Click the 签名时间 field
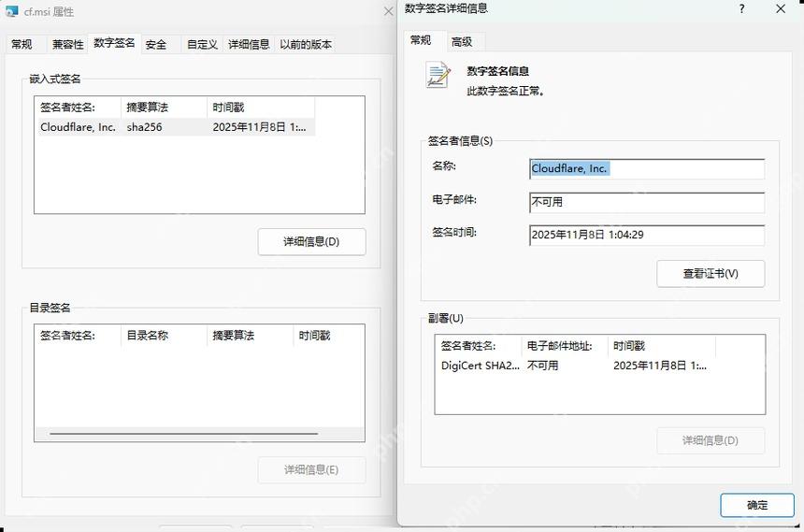This screenshot has width=804, height=532. tap(647, 235)
